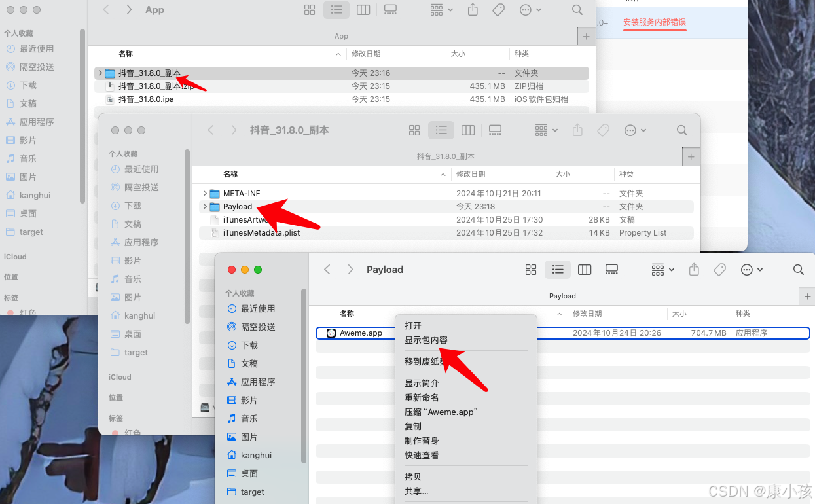Choose 拷贝 in context menu
815x504 pixels.
pos(413,477)
